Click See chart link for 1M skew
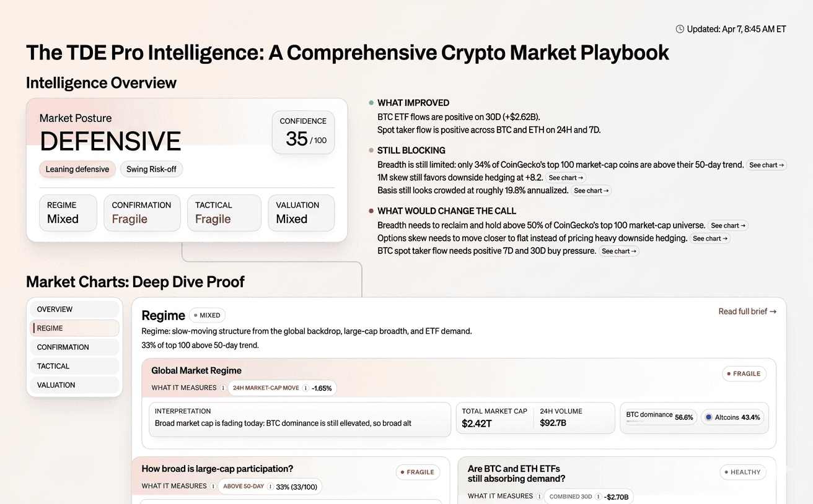This screenshot has height=504, width=813. [x=566, y=178]
